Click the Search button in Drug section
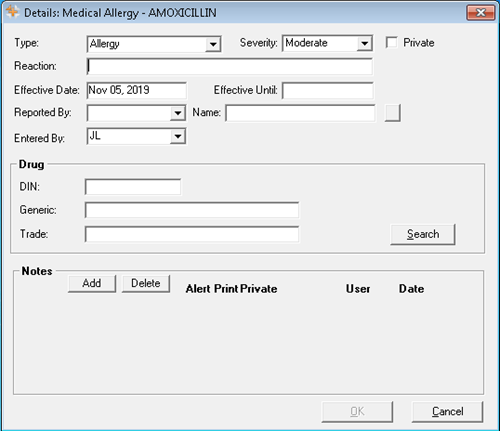Screen dimensions: 500x431 [x=423, y=234]
